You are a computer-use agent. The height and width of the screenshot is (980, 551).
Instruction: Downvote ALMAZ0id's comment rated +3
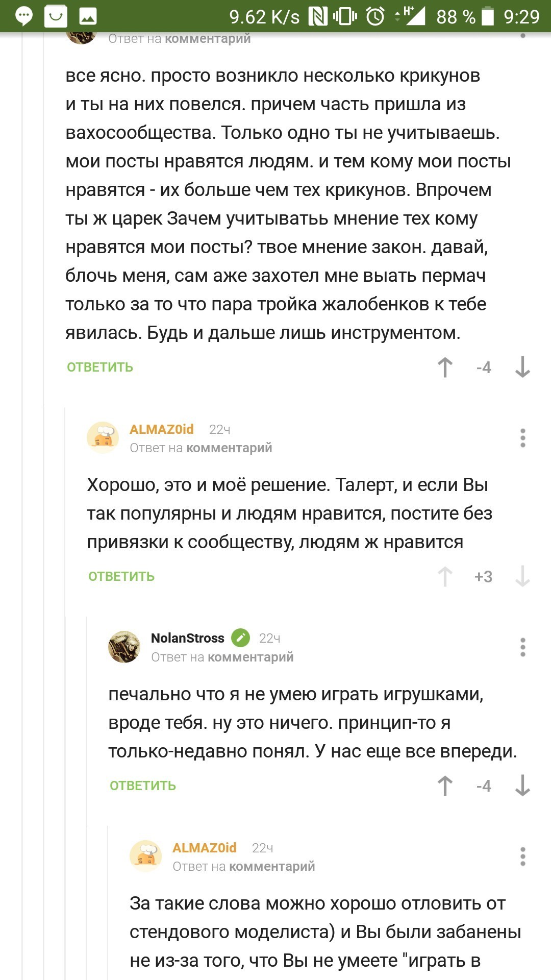(x=522, y=577)
